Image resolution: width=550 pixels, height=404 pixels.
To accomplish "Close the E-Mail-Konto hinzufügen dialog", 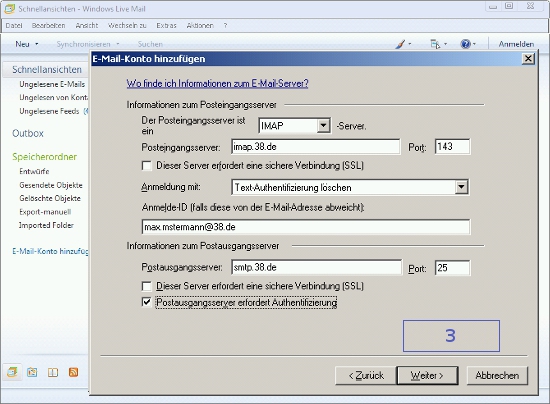I will click(528, 59).
